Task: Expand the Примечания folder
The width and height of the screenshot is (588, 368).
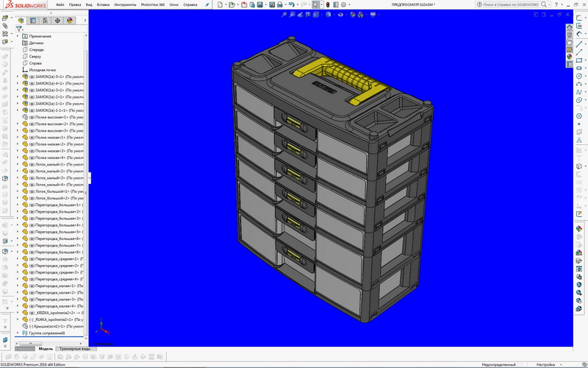Action: tap(17, 36)
